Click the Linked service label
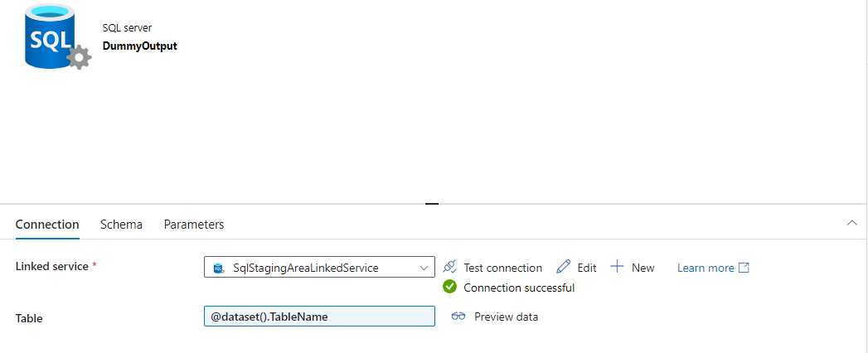 coord(52,266)
